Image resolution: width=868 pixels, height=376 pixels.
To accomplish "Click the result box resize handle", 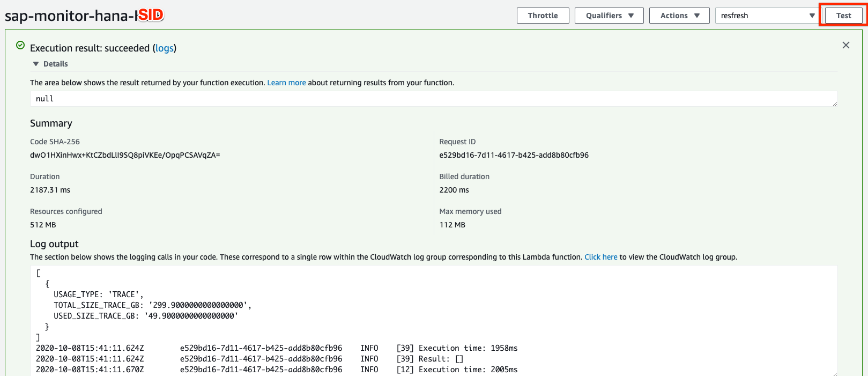I will coord(834,103).
